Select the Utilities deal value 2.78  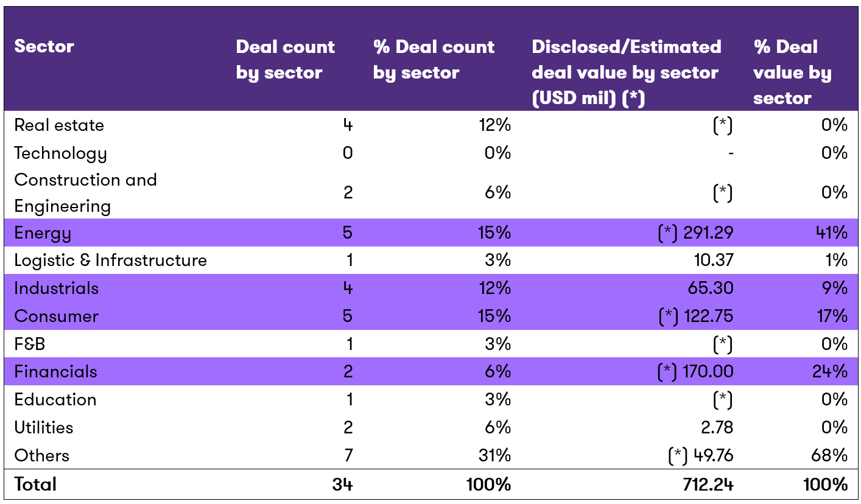point(717,427)
